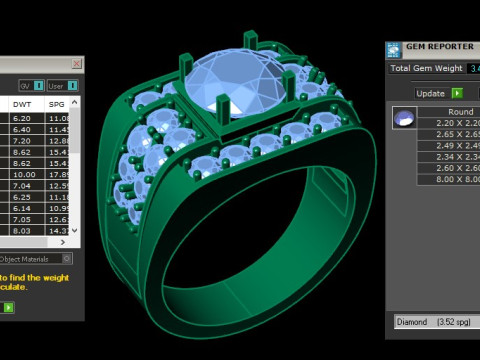Click the weight table vertical scrollbar thumb
Viewport: 480px width, 360px height.
click(75, 130)
